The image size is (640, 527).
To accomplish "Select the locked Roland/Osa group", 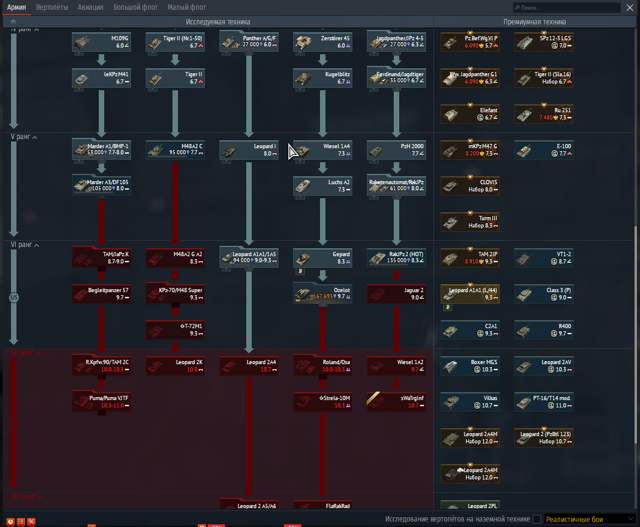I will pyautogui.click(x=322, y=366).
